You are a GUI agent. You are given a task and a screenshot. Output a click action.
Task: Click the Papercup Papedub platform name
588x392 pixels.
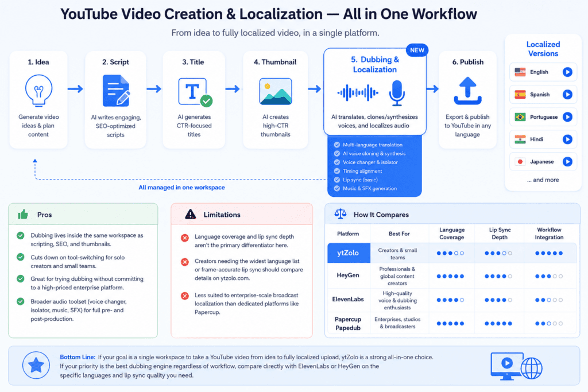[348, 324]
